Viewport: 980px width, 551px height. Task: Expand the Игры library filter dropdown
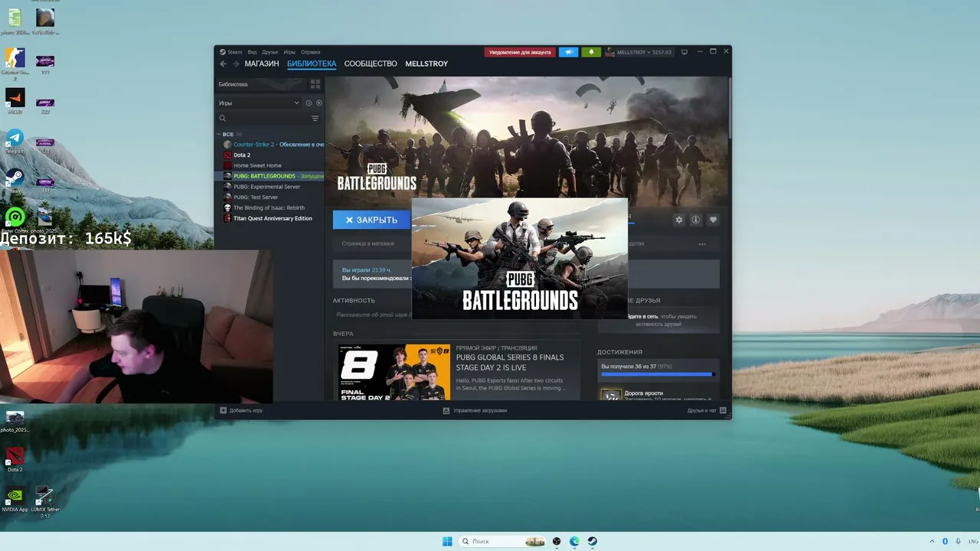click(x=259, y=103)
